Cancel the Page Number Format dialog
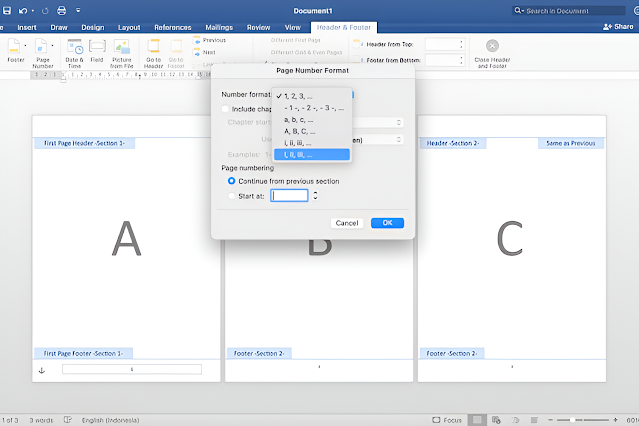The width and height of the screenshot is (639, 426). pos(347,223)
